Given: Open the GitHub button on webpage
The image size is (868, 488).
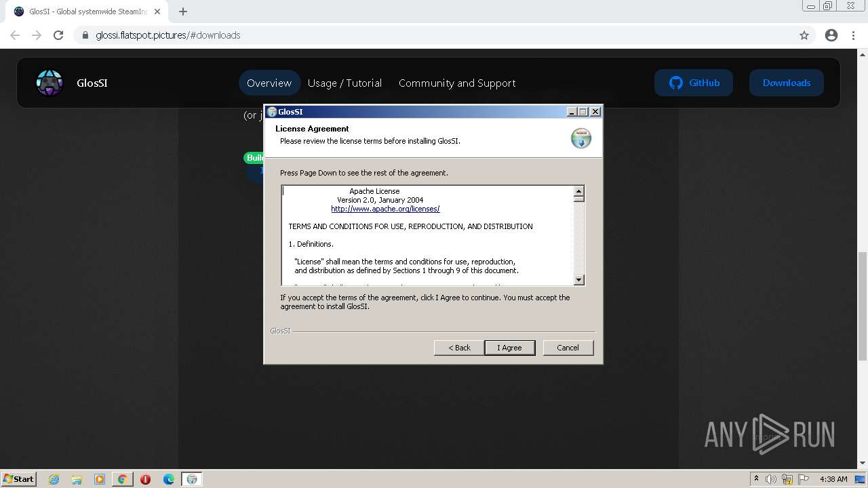Looking at the screenshot, I should (x=694, y=83).
